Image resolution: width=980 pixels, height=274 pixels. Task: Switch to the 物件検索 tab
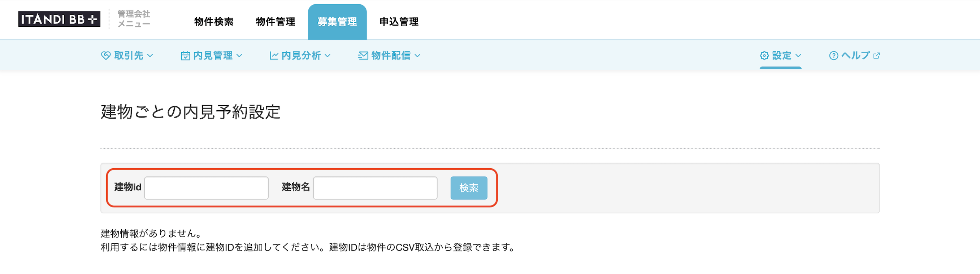(x=214, y=22)
